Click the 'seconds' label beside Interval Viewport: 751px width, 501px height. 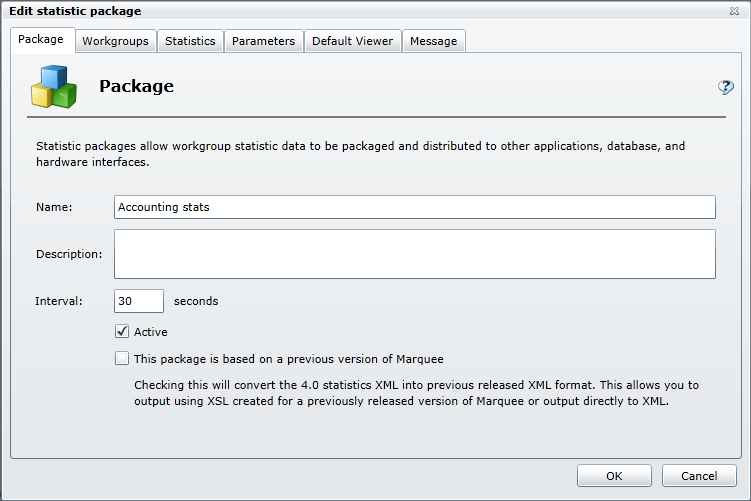196,301
